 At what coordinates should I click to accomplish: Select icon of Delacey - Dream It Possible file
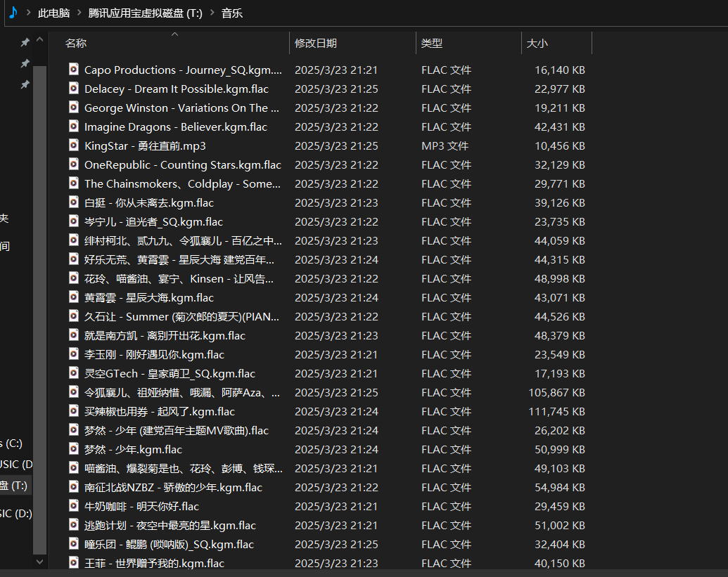point(73,88)
